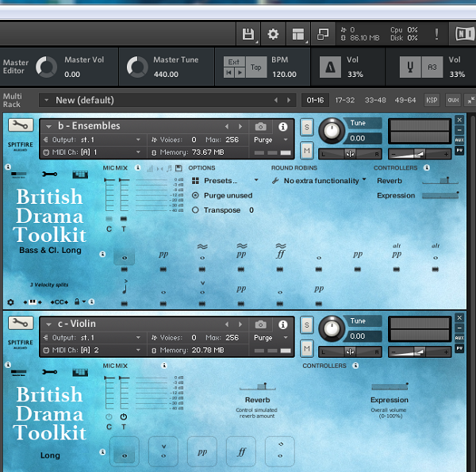This screenshot has height=472, width=476.
Task: Select the pp articulation in Violin
Action: pyautogui.click(x=202, y=451)
